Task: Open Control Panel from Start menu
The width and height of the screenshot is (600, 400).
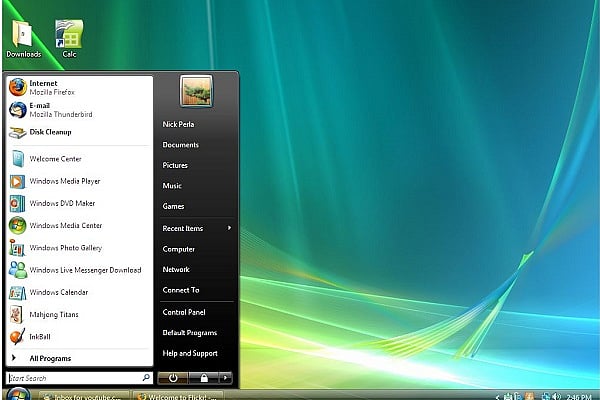Action: pos(183,312)
